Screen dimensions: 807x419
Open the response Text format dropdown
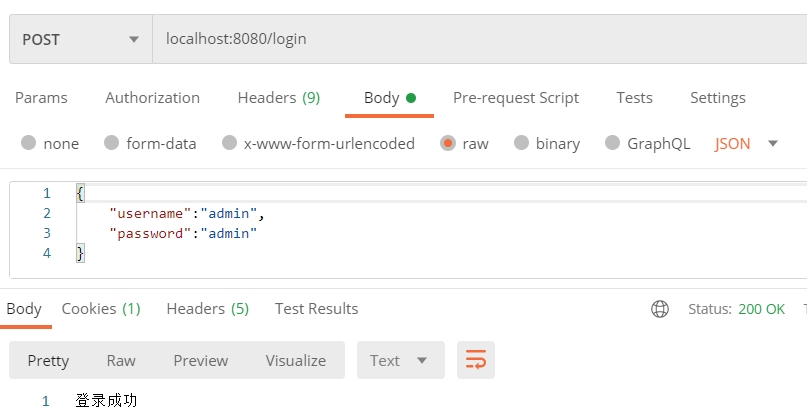(401, 360)
